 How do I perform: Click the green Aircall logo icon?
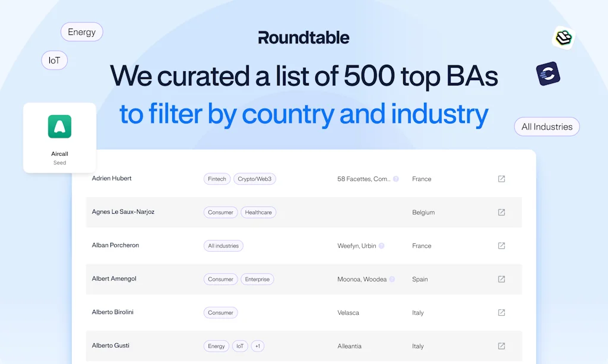click(x=59, y=126)
